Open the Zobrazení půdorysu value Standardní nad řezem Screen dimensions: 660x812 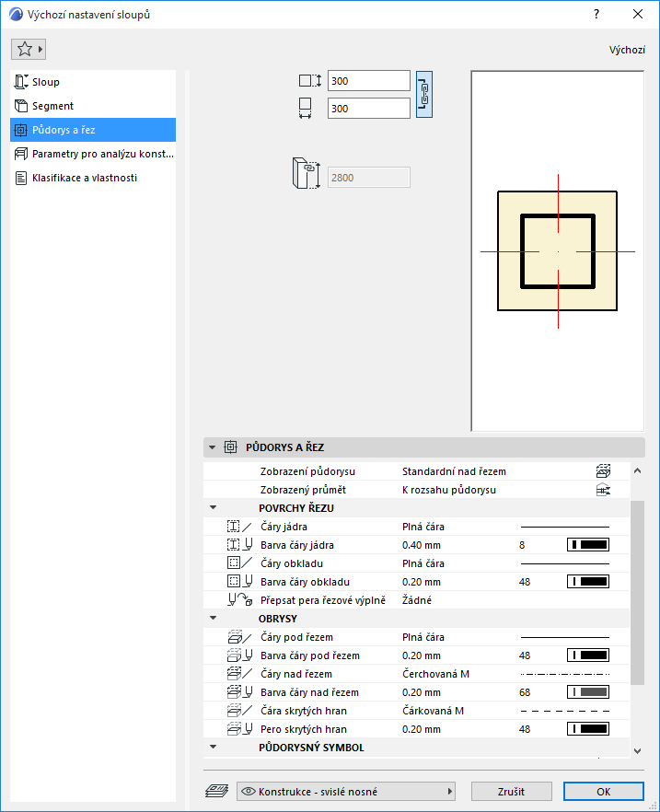[454, 471]
